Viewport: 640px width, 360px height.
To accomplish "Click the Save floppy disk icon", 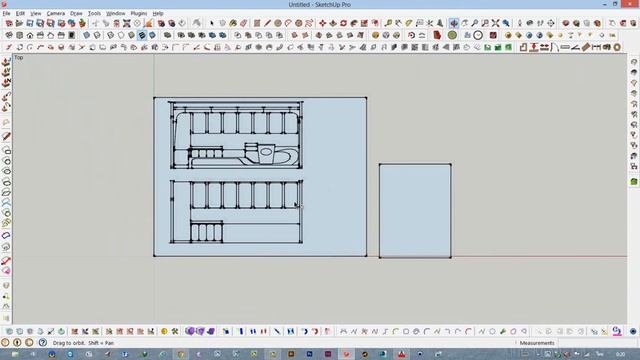I will click(30, 23).
